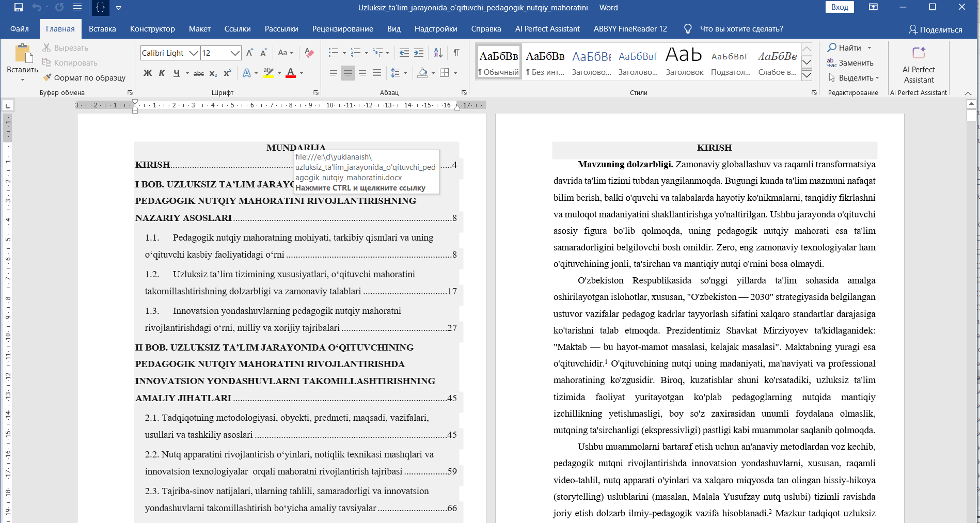Open the font size dropdown
The height and width of the screenshot is (523, 980).
pyautogui.click(x=235, y=53)
